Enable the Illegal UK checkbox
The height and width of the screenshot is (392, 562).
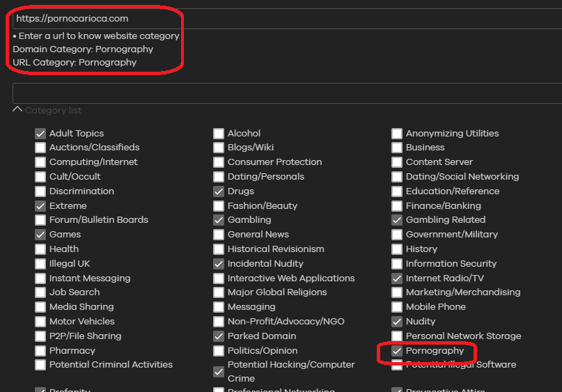(x=40, y=264)
